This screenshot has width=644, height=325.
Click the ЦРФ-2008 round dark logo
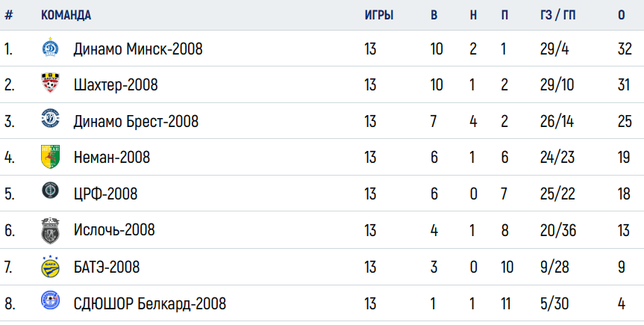(51, 191)
